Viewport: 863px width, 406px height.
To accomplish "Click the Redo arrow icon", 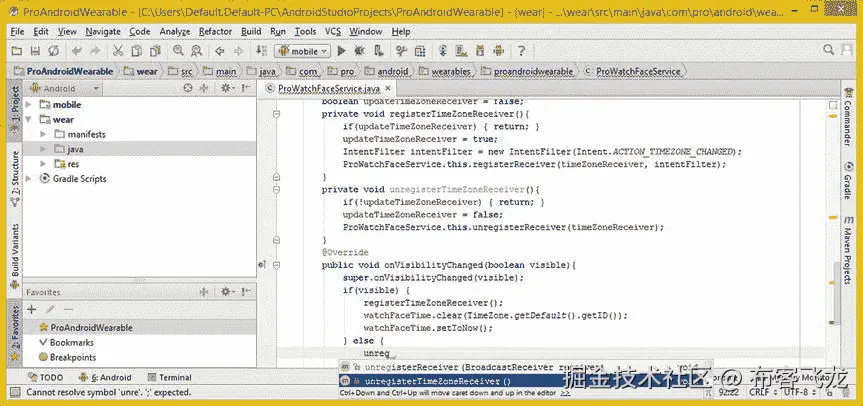I will tap(95, 51).
